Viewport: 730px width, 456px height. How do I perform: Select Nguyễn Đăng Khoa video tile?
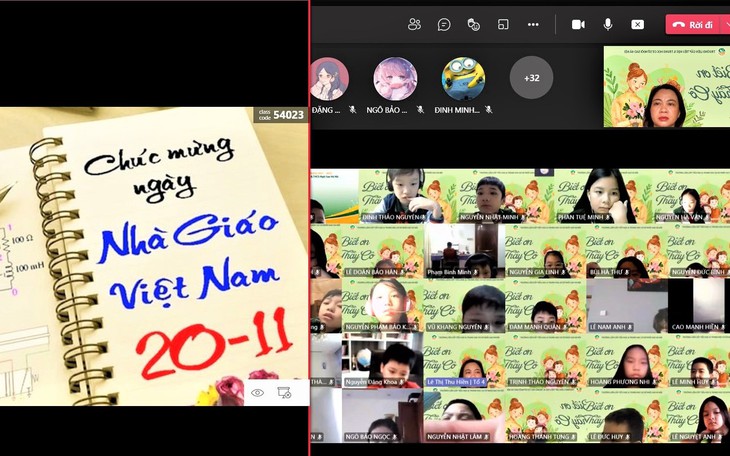[x=383, y=361]
